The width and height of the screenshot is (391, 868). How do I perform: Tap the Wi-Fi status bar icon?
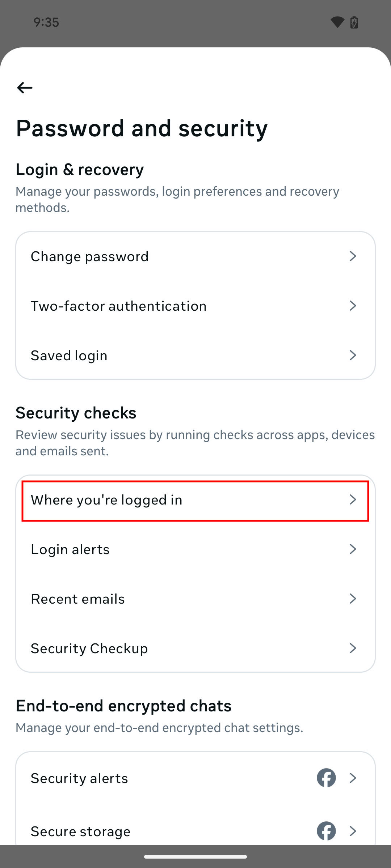point(337,22)
